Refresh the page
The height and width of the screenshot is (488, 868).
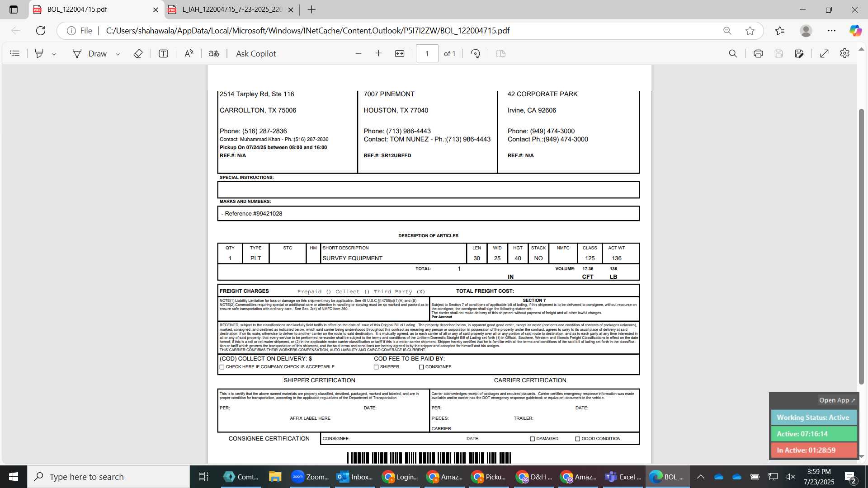point(41,31)
